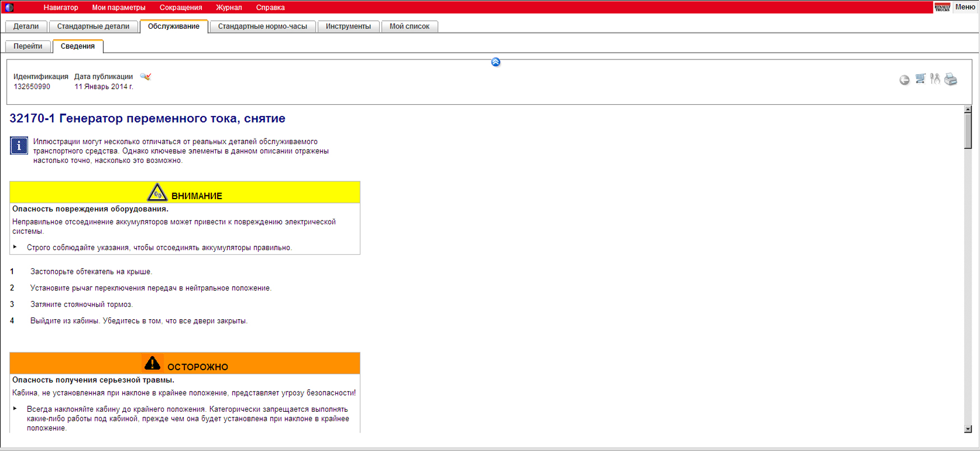
Task: Select the Перейти sub-tab
Action: pos(28,47)
